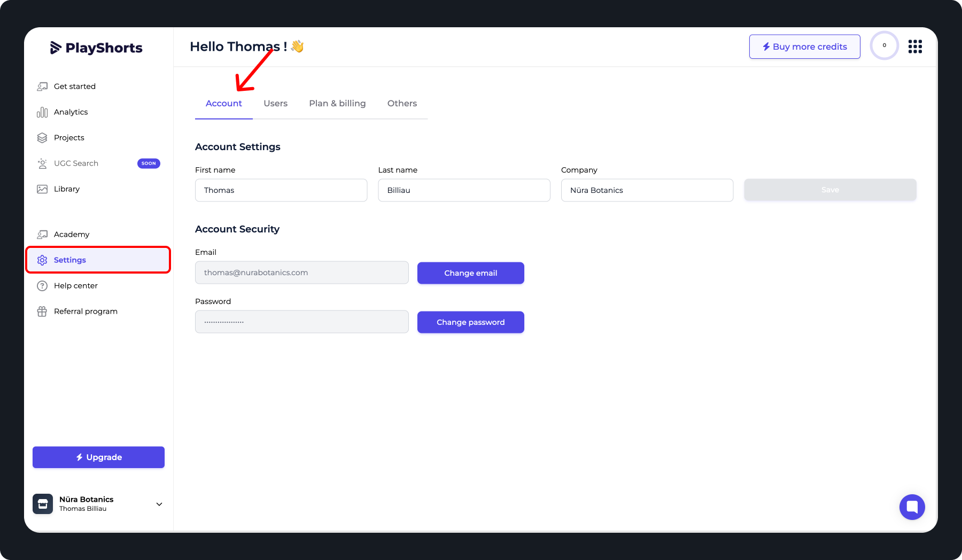
Task: Click the Buy more credits button
Action: tap(805, 46)
